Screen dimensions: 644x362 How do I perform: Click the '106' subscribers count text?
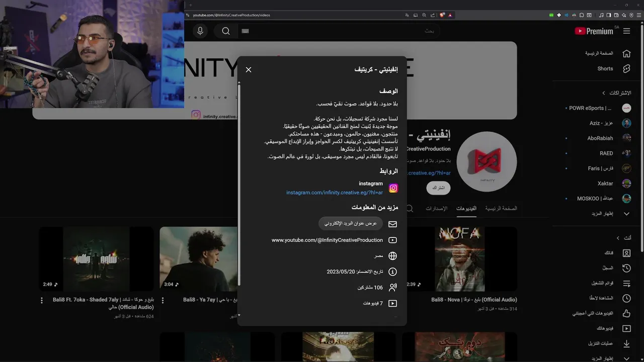tap(378, 288)
